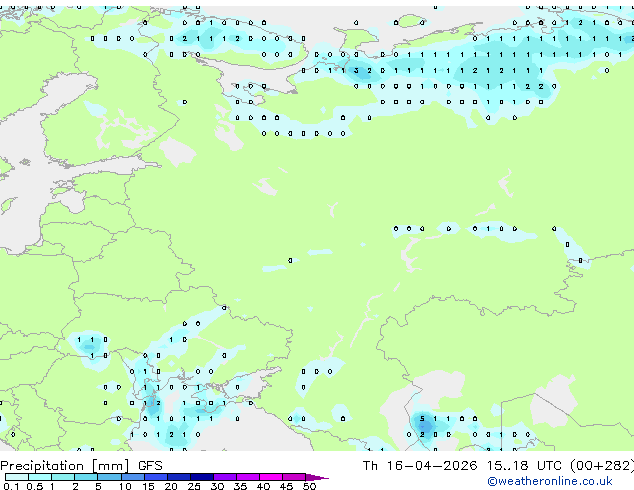Click the legend label '30'
Viewport: 634px width, 490px height.
click(217, 486)
